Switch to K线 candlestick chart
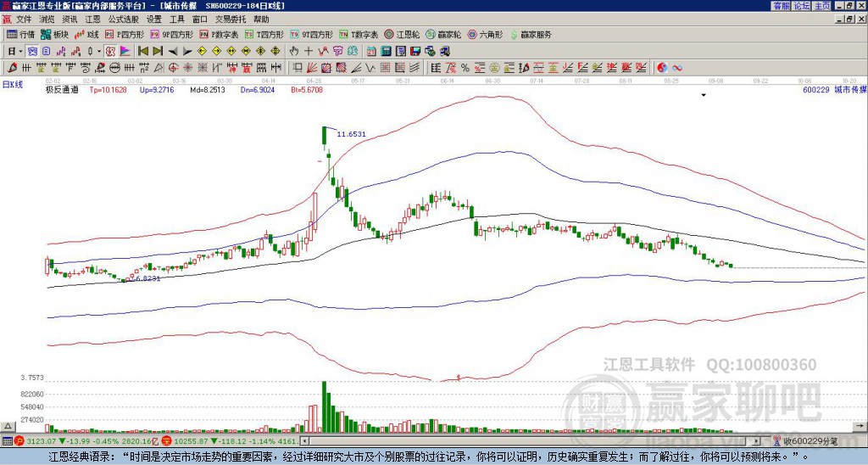 (x=86, y=34)
